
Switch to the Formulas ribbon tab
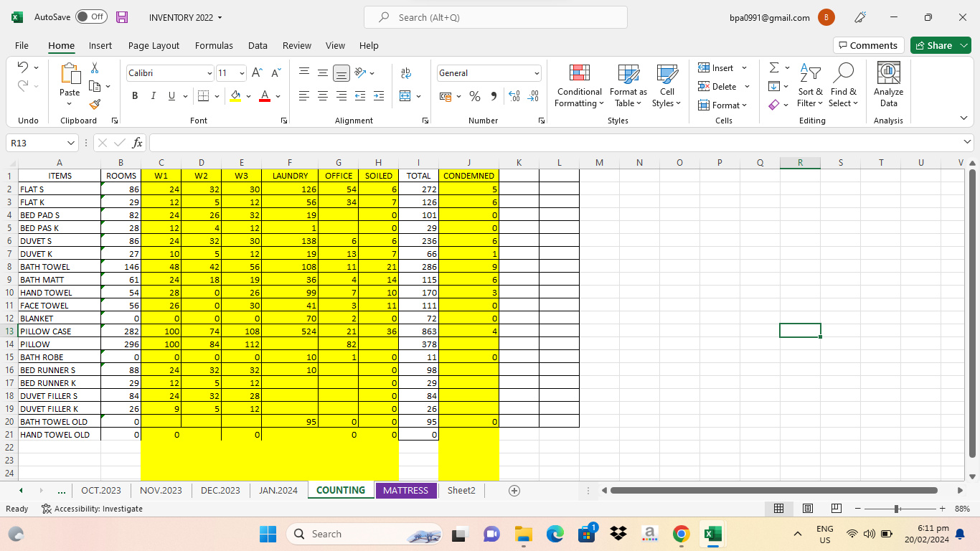pos(214,45)
